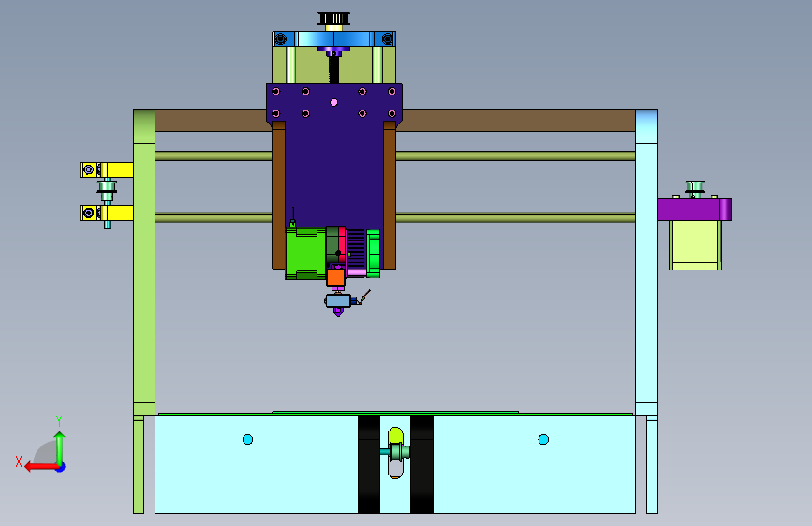Viewport: 812px width, 526px height.
Task: Select the green cooling fan beside heat sink
Action: tap(374, 253)
